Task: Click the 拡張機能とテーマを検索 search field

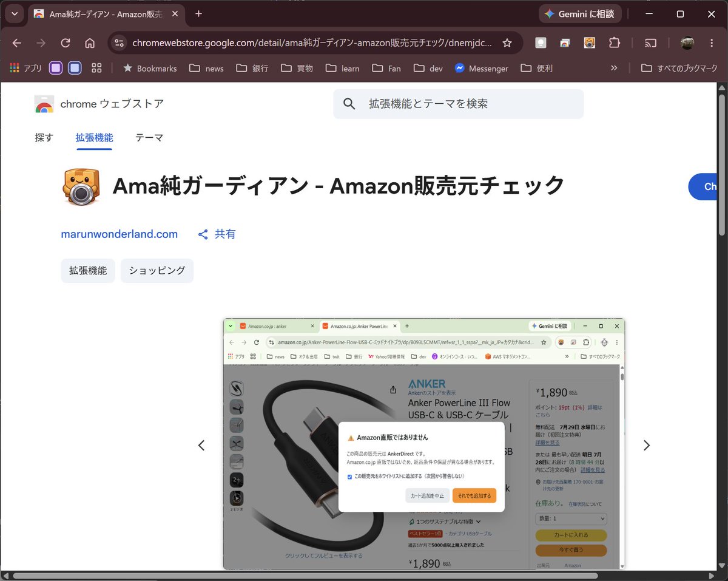Action: click(x=458, y=104)
